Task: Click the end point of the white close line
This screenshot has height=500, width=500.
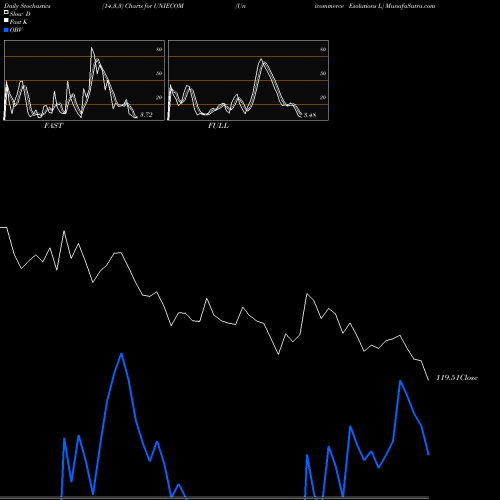Action: coord(429,380)
